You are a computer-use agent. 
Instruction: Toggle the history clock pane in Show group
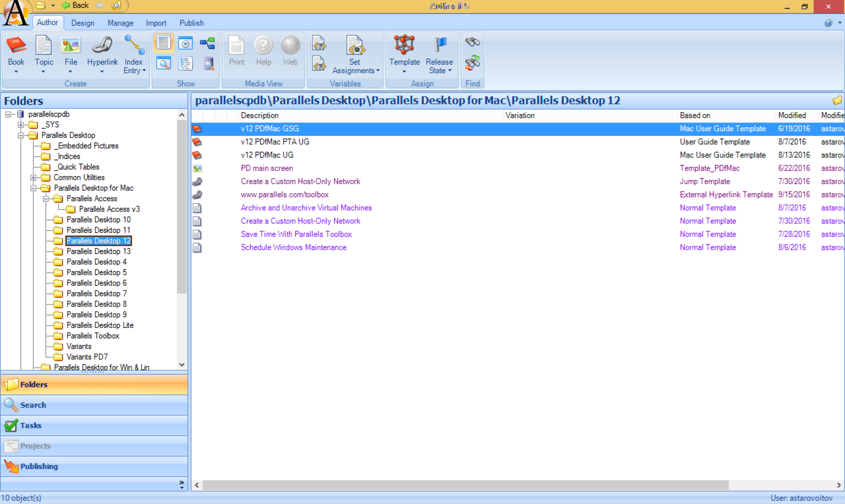[185, 43]
